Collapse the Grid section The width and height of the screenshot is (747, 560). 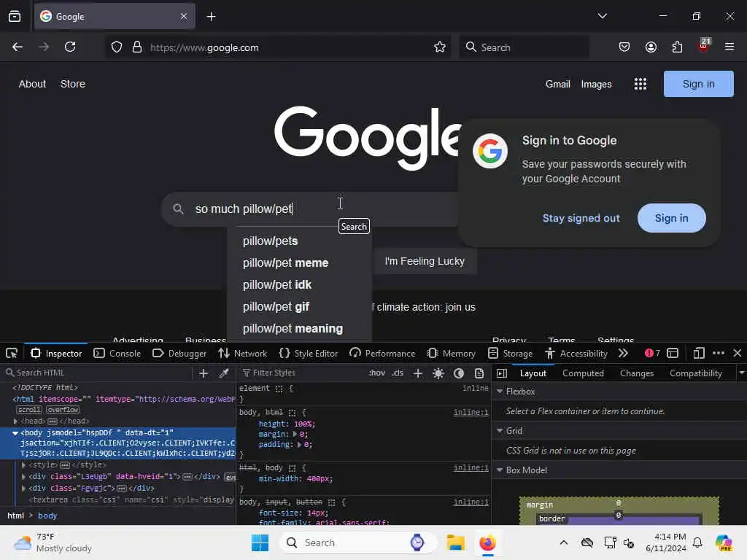point(500,430)
